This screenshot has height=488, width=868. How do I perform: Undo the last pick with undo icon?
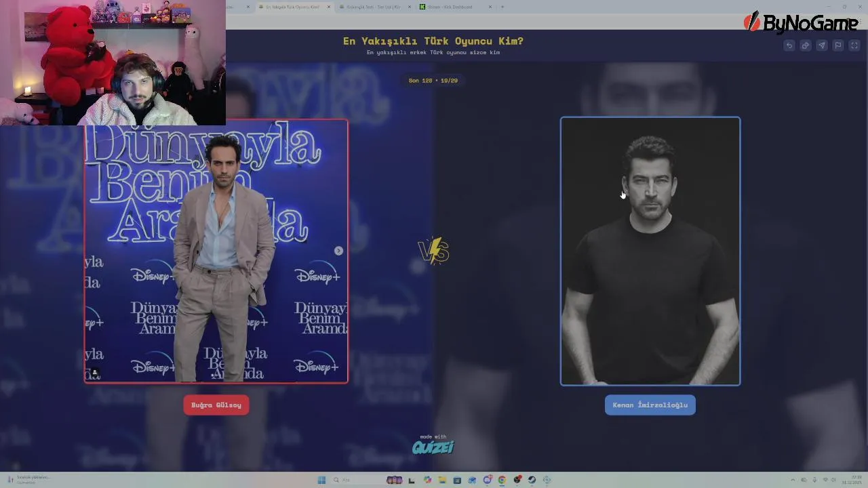coord(789,45)
